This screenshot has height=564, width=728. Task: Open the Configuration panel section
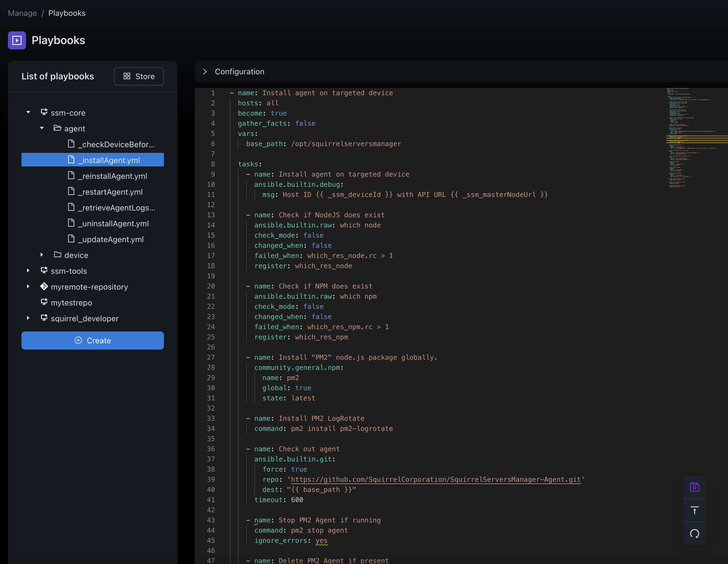click(x=205, y=71)
